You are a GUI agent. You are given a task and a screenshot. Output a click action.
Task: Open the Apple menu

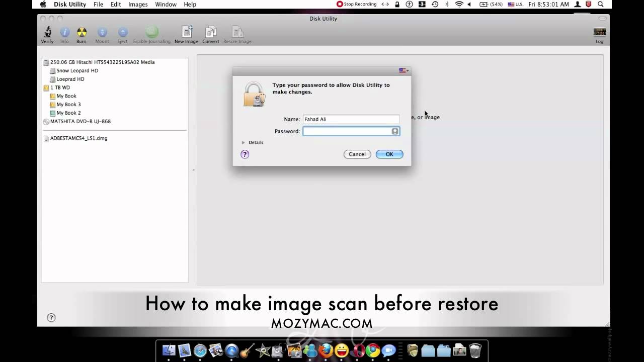[x=43, y=4]
